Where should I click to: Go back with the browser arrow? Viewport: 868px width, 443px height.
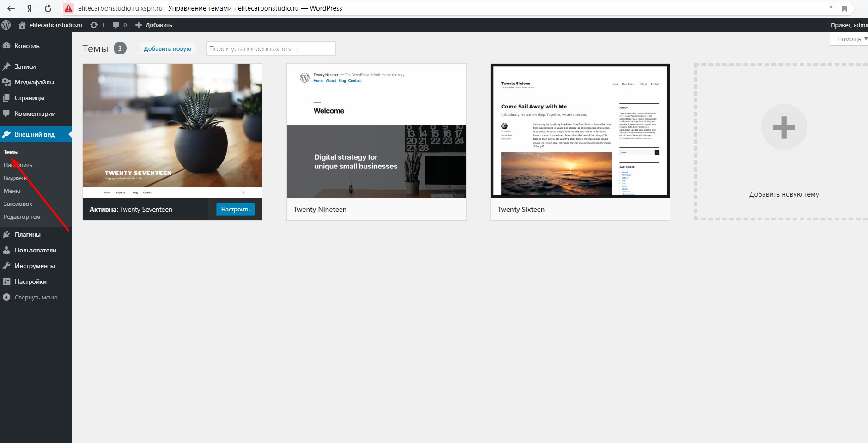[11, 8]
